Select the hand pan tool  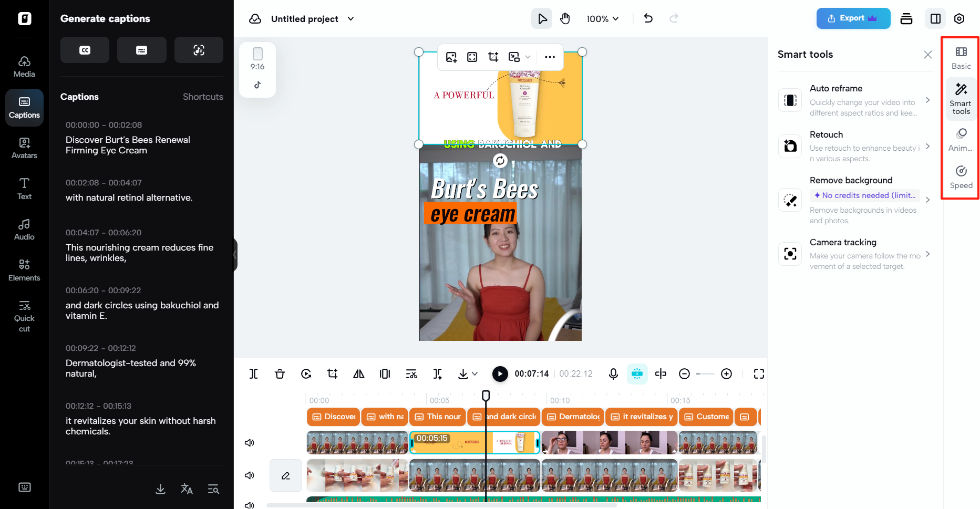coord(565,19)
